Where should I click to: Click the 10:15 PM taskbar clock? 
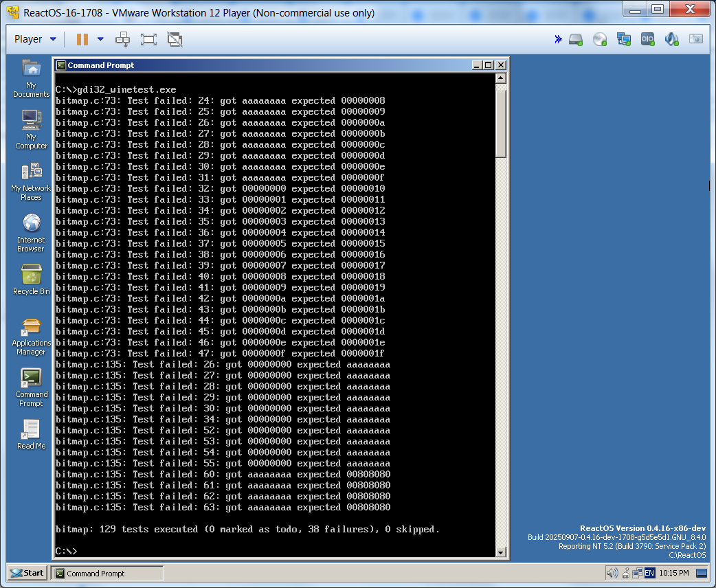(674, 573)
